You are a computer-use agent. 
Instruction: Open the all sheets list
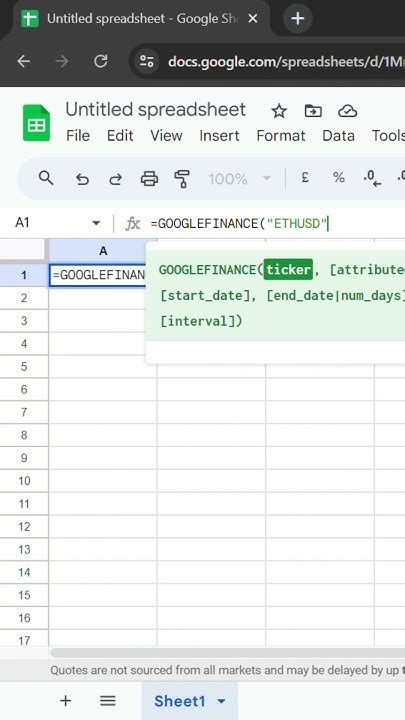(x=107, y=701)
